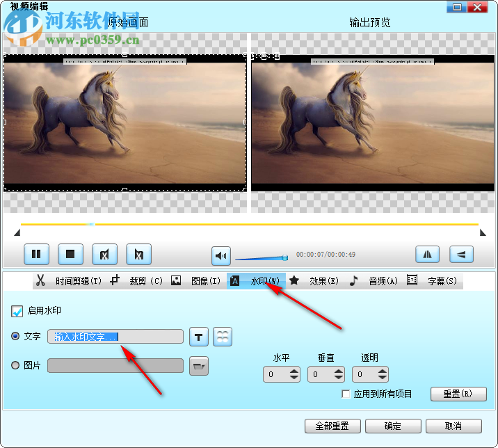This screenshot has height=448, width=498.
Task: Click the 重置(R) reset button
Action: pos(458,394)
